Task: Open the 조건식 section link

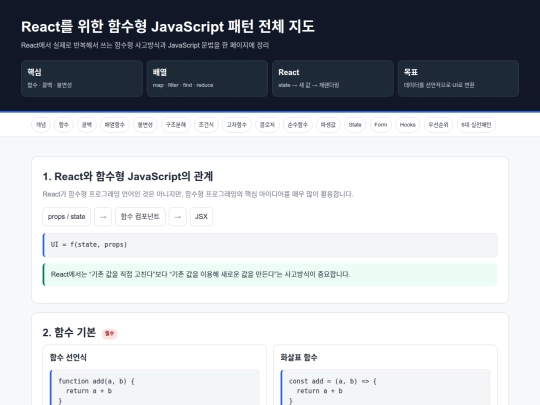Action: (206, 125)
